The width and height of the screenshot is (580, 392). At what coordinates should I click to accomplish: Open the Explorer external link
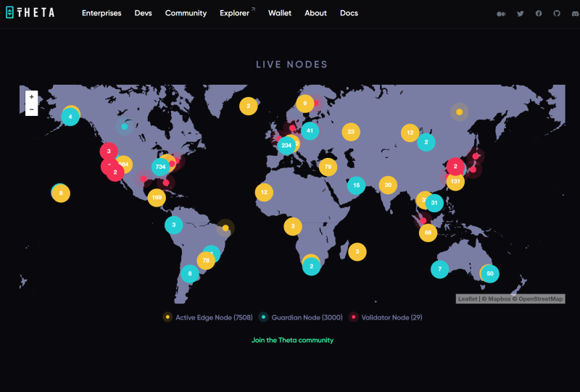[x=237, y=13]
